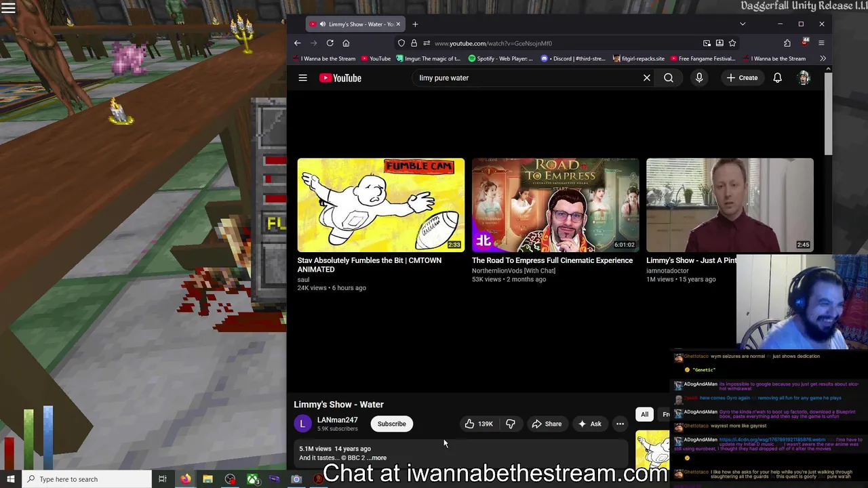Open YouTube notifications bell
868x488 pixels.
778,78
